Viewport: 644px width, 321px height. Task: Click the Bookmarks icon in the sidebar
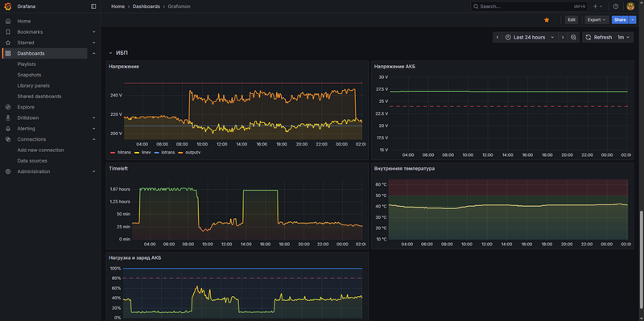(8, 32)
